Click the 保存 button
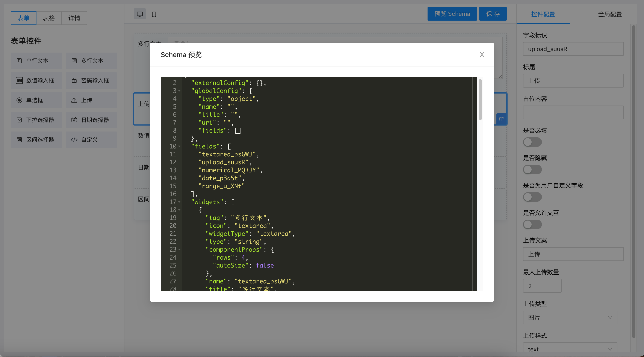The width and height of the screenshot is (644, 357). pos(493,14)
